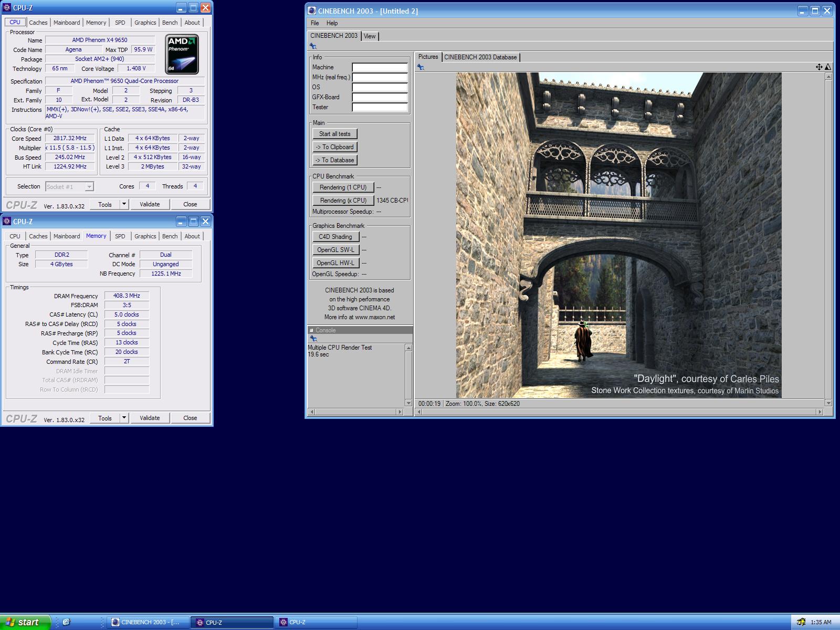Open the CINEBENCH 2003 Database tab
The width and height of the screenshot is (840, 630).
coord(480,57)
